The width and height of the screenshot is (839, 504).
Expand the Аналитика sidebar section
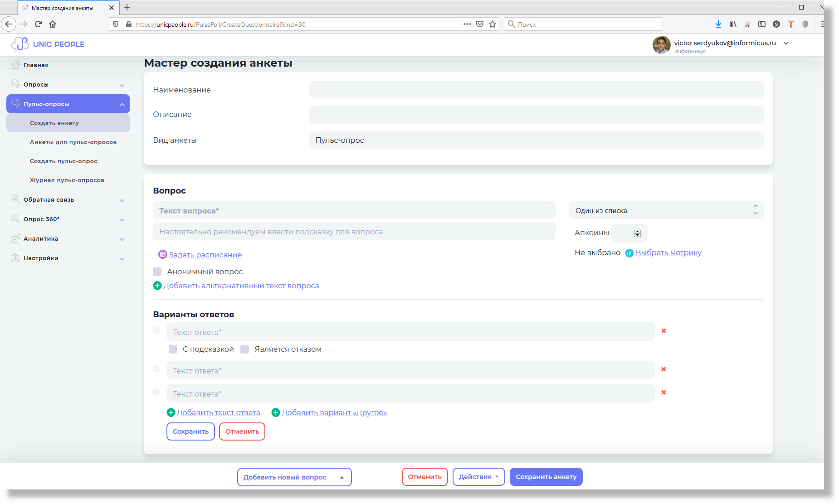coord(68,239)
